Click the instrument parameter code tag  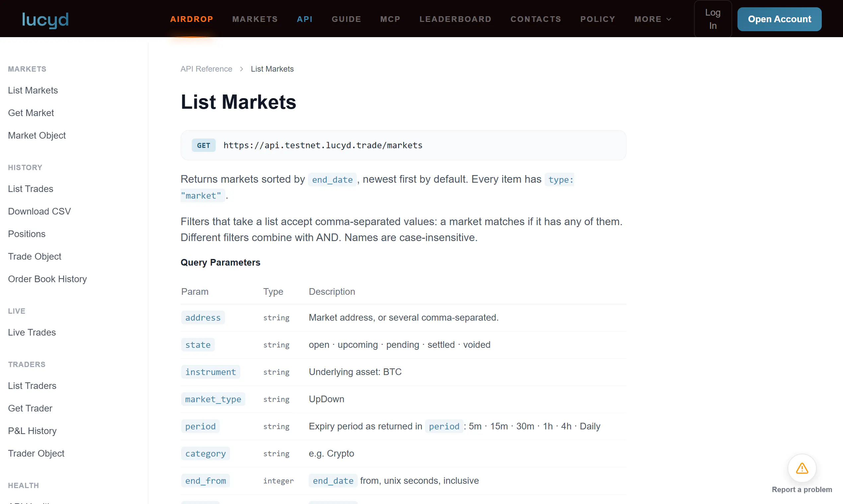click(210, 372)
